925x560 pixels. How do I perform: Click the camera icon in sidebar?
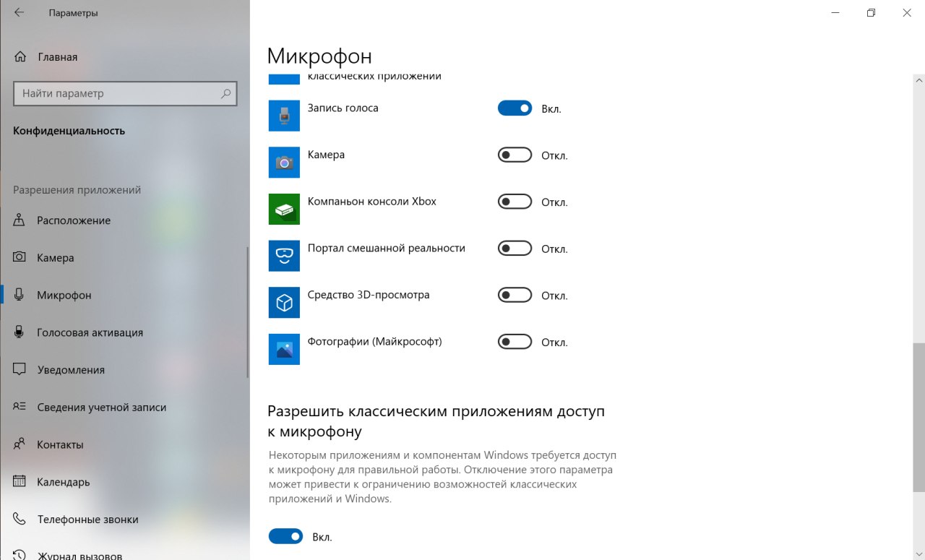(x=20, y=257)
